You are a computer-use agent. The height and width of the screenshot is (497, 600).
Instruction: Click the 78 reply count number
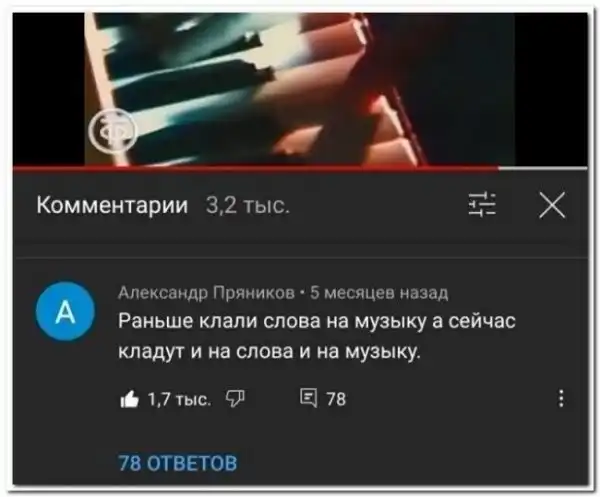336,399
